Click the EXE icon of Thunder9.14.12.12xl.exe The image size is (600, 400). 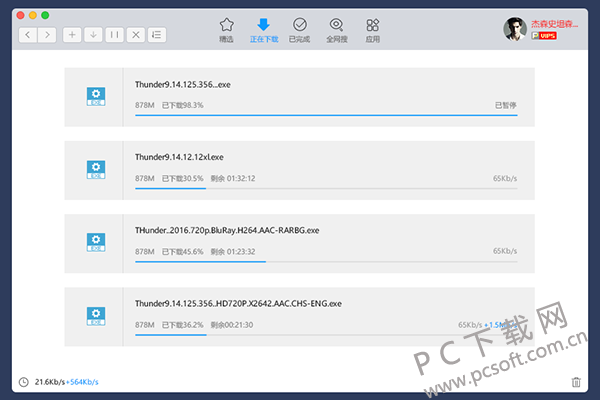click(x=96, y=170)
